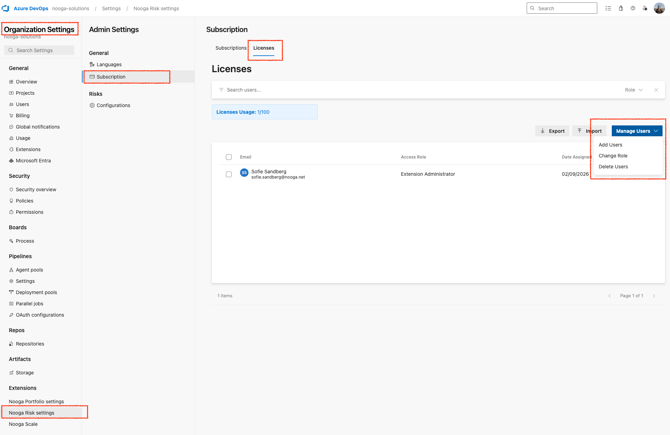Click the sofie.sandberg@nooga.net email text

click(x=278, y=177)
